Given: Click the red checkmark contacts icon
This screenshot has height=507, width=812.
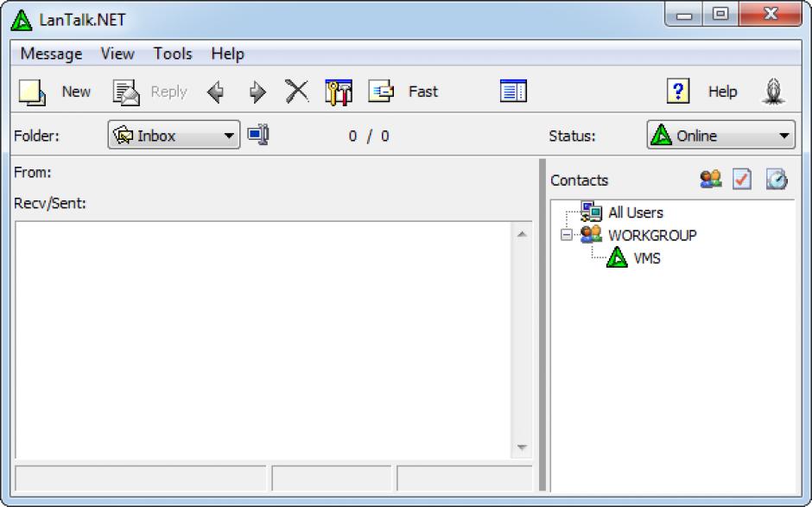Looking at the screenshot, I should 742,179.
